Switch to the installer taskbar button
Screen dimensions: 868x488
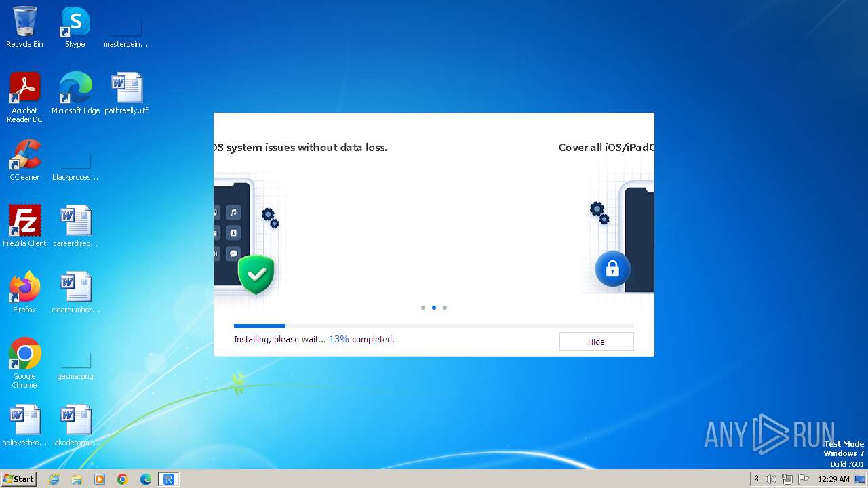tap(169, 479)
